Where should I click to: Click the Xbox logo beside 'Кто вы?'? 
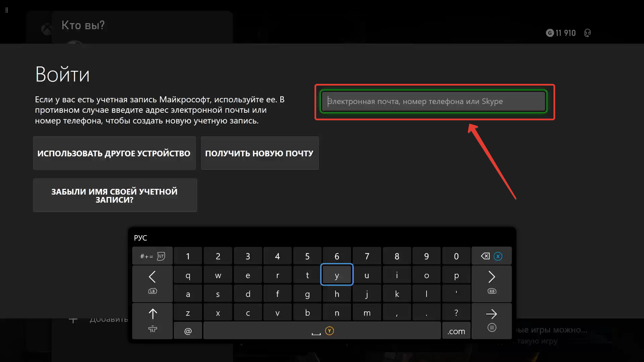coord(46,30)
